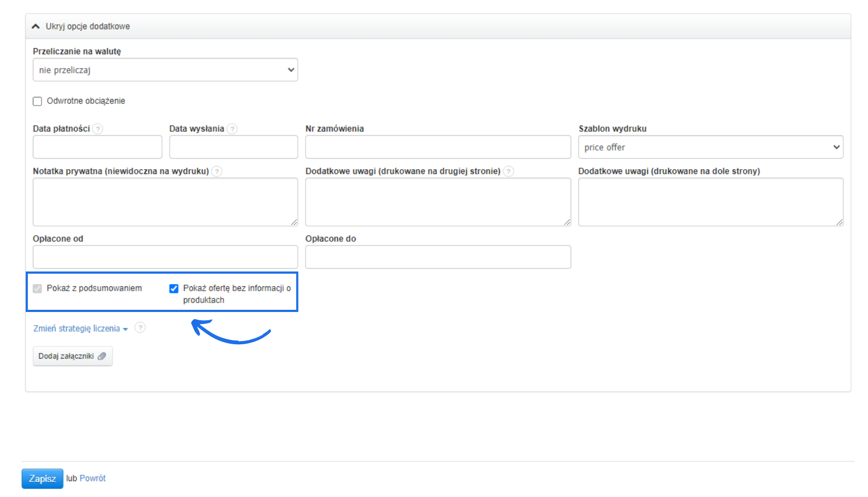868x497 pixels.
Task: Uncheck Pokaż ofertę bez informacji o produktach
Action: tap(174, 288)
